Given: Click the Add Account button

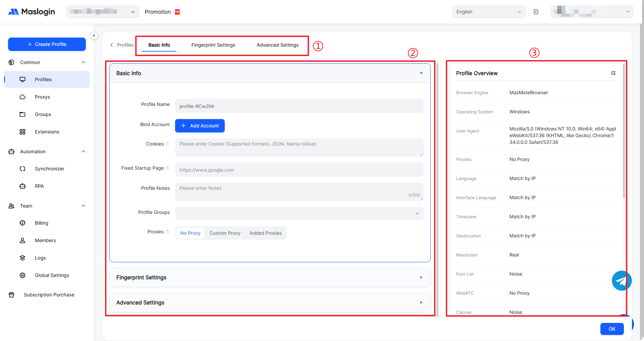Looking at the screenshot, I should click(x=200, y=126).
